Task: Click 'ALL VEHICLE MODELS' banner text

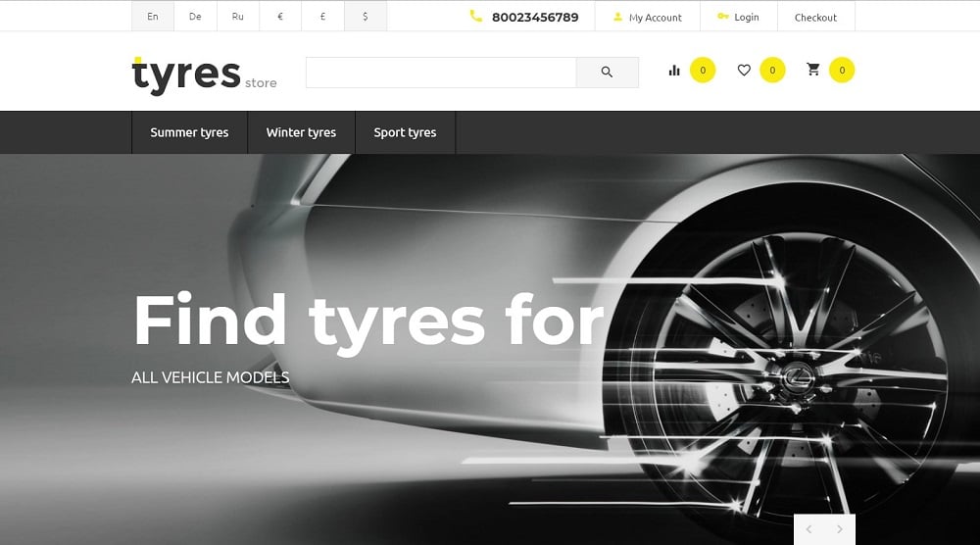Action: click(x=211, y=377)
